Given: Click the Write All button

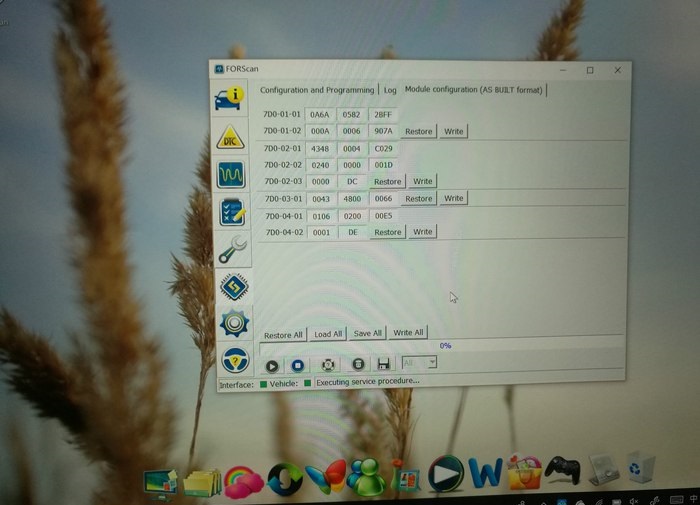Looking at the screenshot, I should [408, 333].
